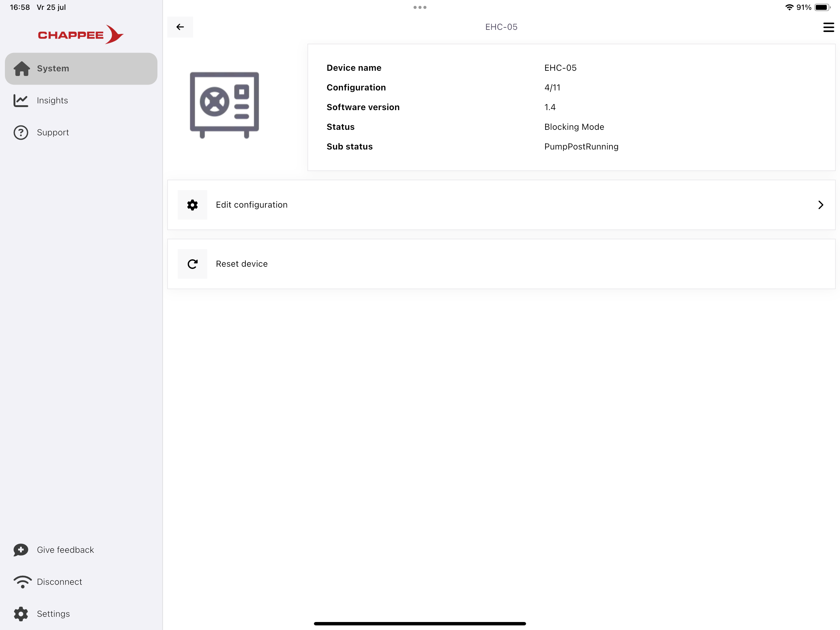Click the Reset device refresh icon
840x630 pixels.
point(192,264)
